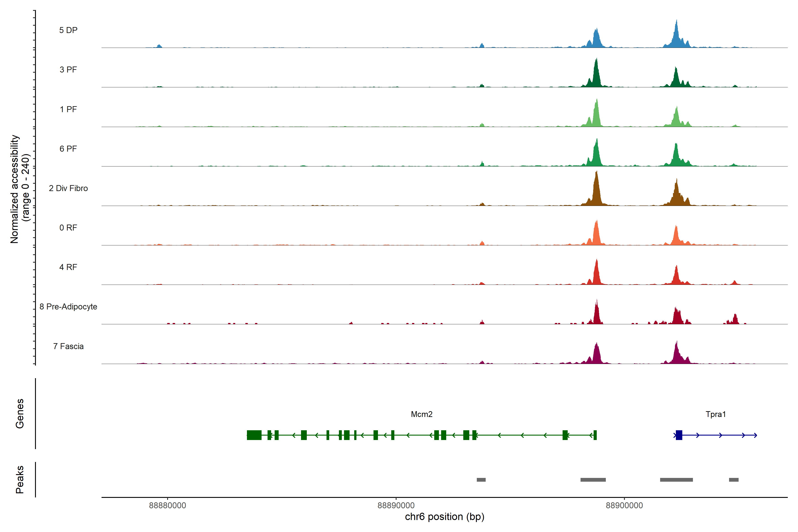Click the large green Mcm2 end exon
This screenshot has height=532, width=798.
tap(254, 435)
